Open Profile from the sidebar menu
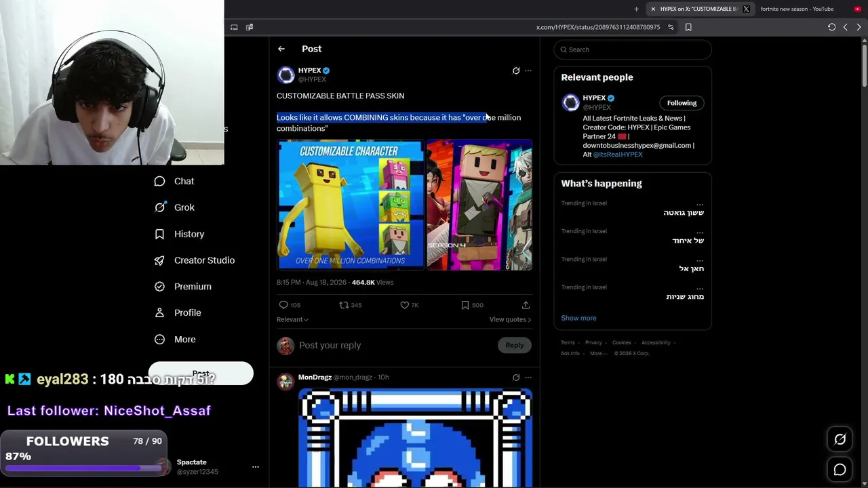868x488 pixels. 188,312
